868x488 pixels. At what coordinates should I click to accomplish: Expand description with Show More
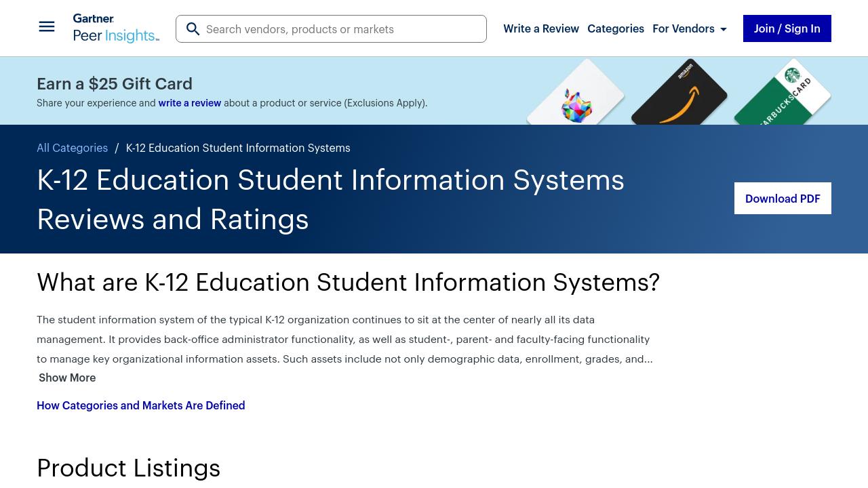(x=67, y=378)
